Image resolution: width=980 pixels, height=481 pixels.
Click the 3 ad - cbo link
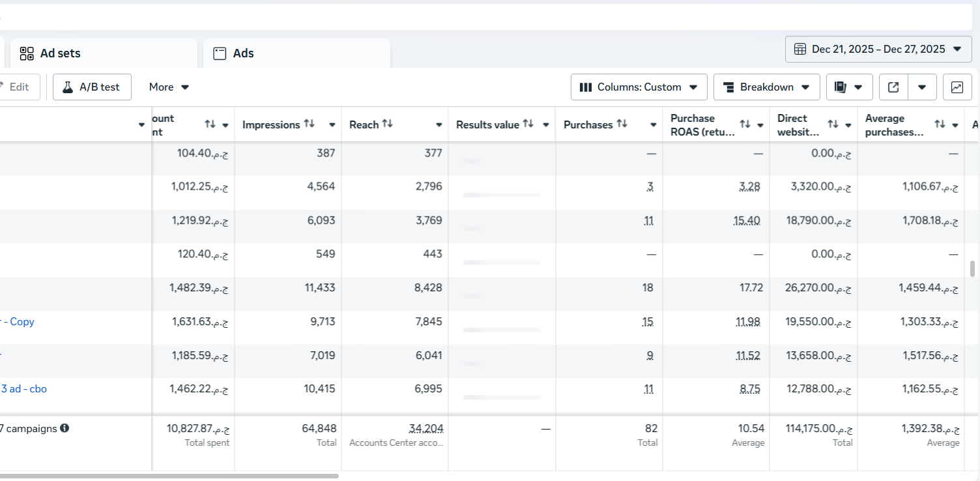click(24, 388)
